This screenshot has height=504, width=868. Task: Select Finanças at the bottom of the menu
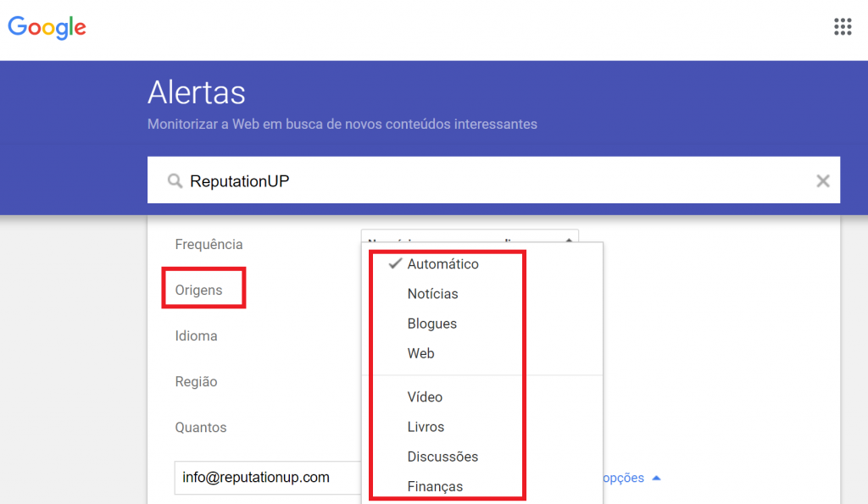click(x=437, y=485)
